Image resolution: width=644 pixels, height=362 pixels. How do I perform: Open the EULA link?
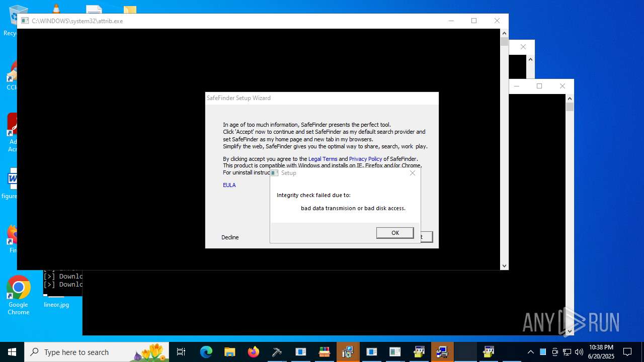point(229,185)
